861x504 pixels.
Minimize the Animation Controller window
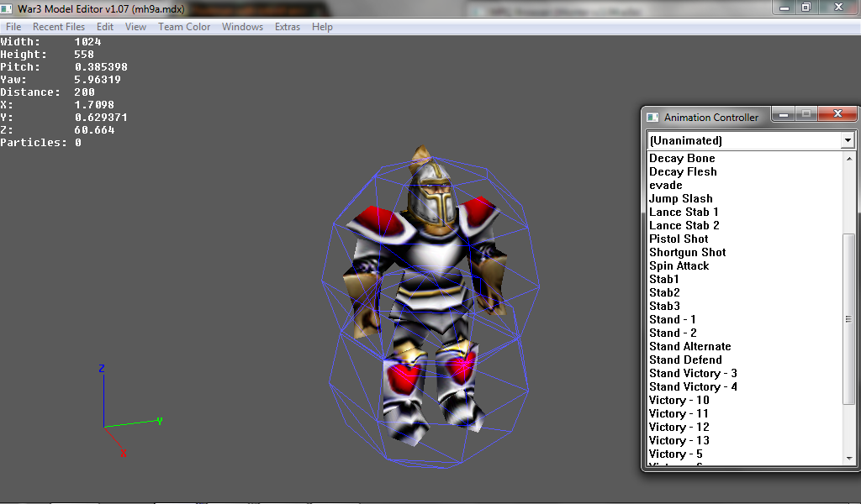click(784, 113)
